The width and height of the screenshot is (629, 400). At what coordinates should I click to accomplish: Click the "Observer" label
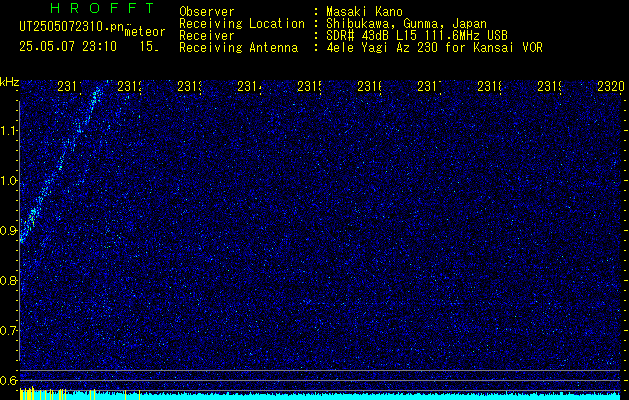click(207, 12)
